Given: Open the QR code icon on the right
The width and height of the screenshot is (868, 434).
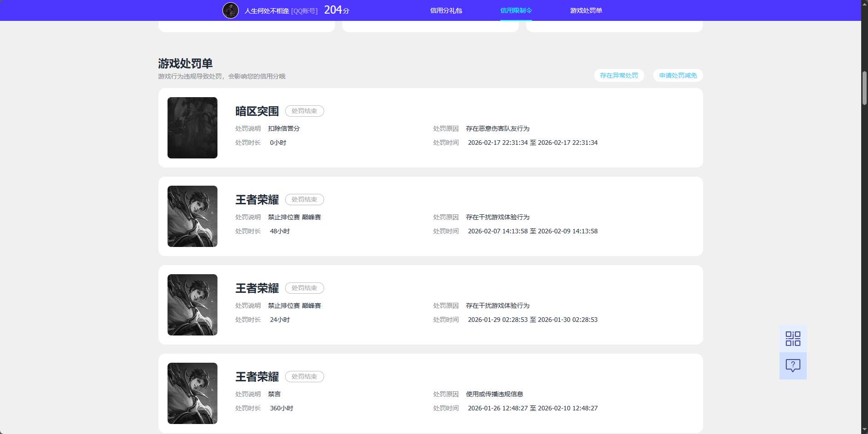Looking at the screenshot, I should pos(793,338).
